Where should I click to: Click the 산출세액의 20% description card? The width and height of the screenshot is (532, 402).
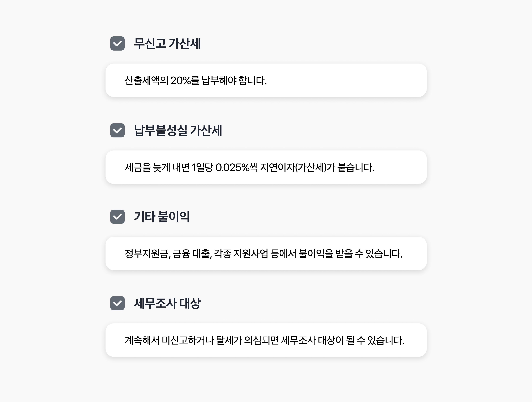(x=266, y=80)
